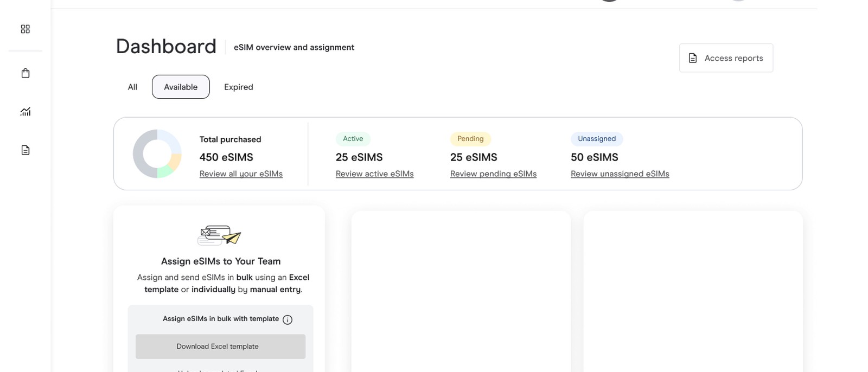Open the analytics chart icon in sidebar

coord(25,112)
